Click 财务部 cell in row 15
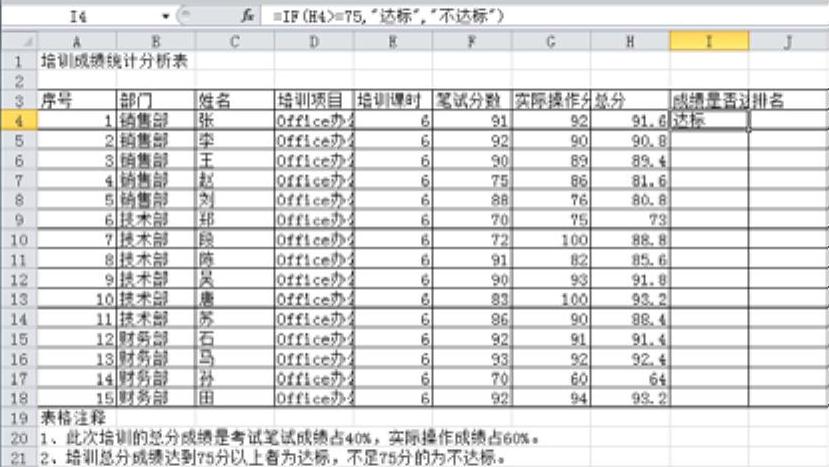The width and height of the screenshot is (829, 467). coord(155,338)
